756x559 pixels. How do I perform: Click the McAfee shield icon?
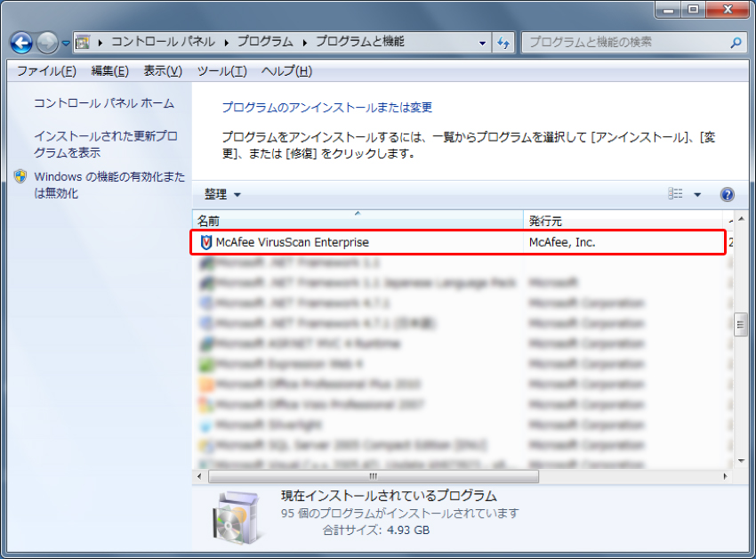click(205, 242)
